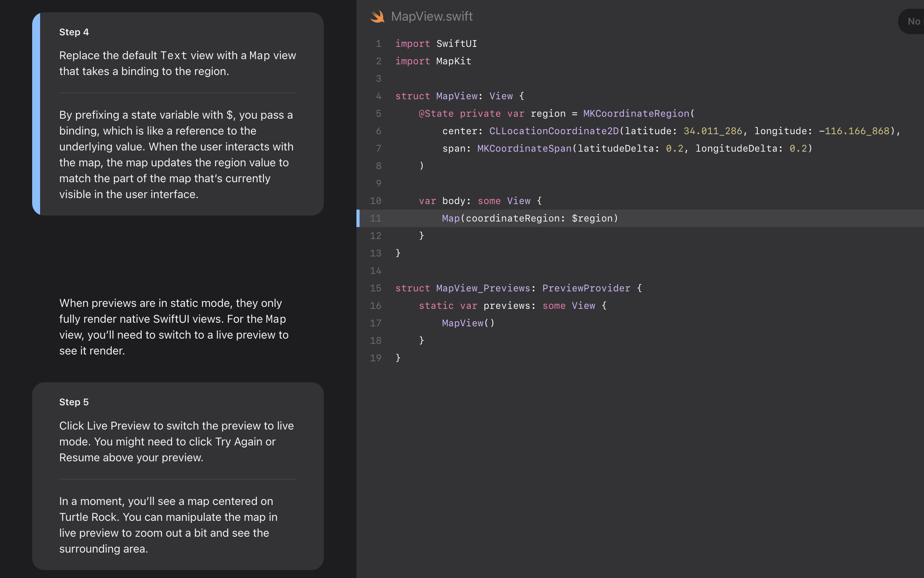Click the PreviewProvider protocol name on line 15

586,288
